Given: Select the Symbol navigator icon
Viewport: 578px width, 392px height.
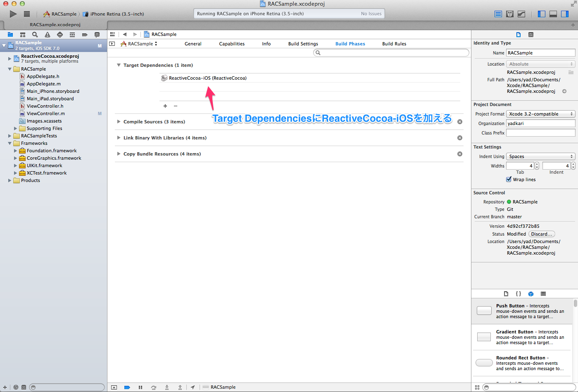Looking at the screenshot, I should click(x=23, y=35).
